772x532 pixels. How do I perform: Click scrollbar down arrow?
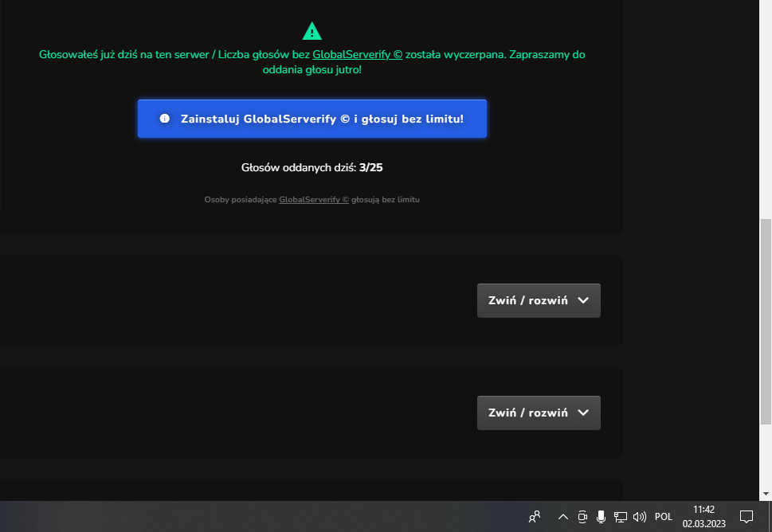tap(766, 494)
